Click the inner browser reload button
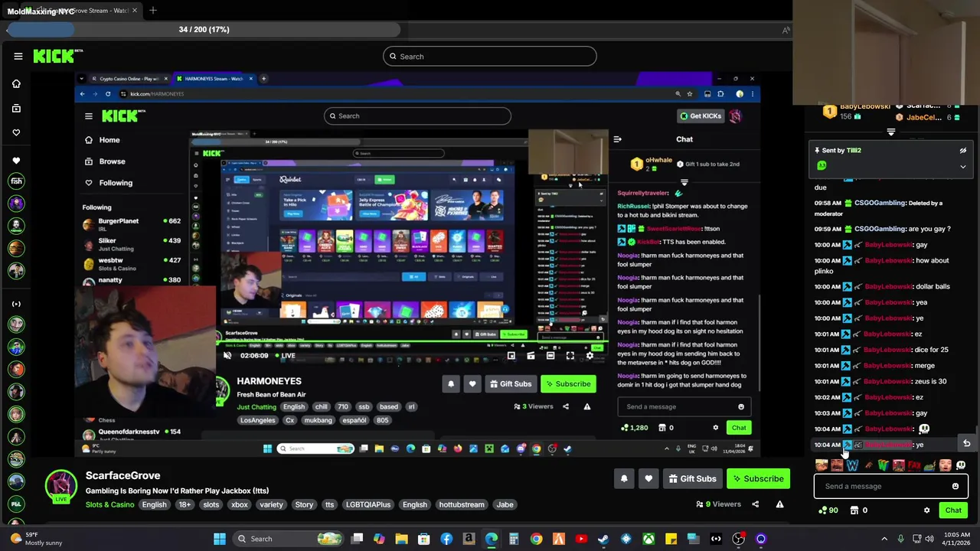Viewport: 980px width, 551px height. click(108, 93)
